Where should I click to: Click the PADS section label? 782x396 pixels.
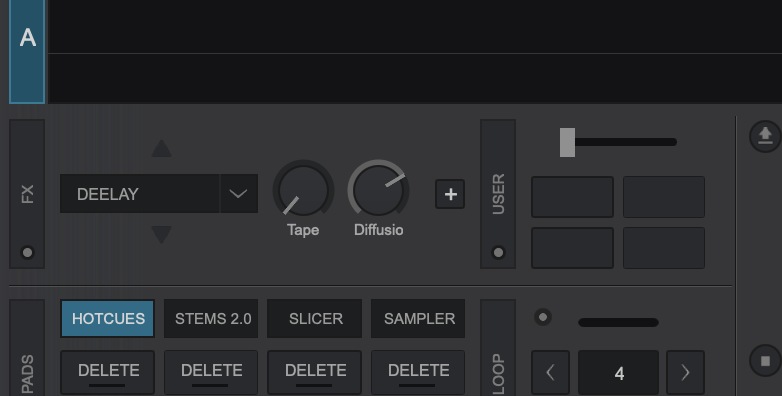coord(27,375)
